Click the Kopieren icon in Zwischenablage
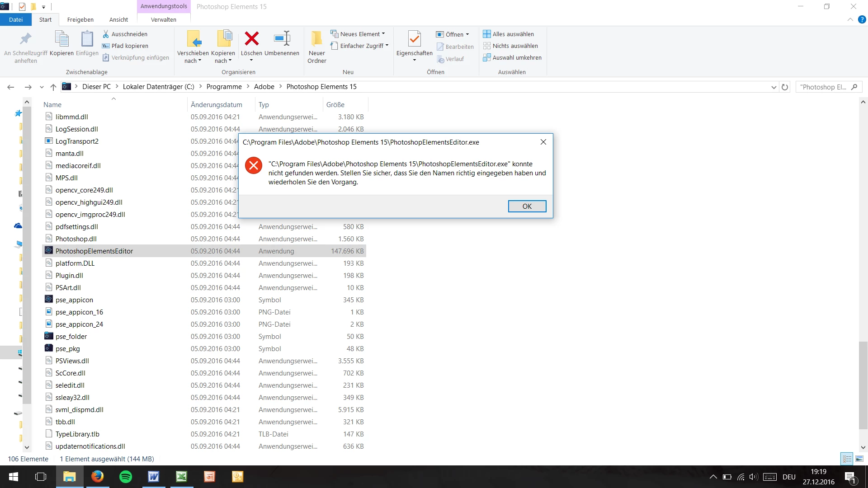The height and width of the screenshot is (488, 868). click(61, 39)
